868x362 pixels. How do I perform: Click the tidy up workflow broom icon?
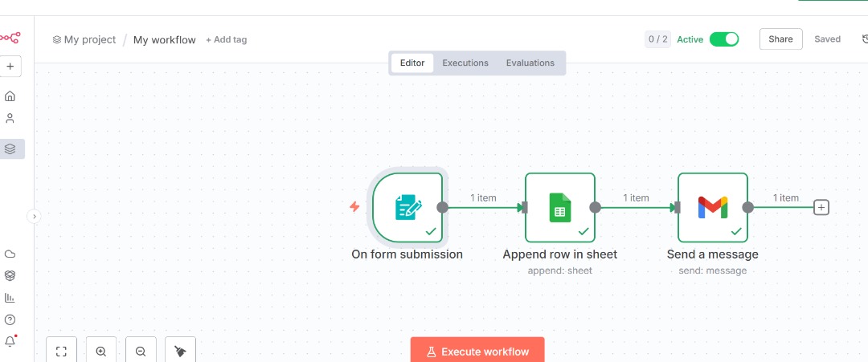[x=180, y=352]
